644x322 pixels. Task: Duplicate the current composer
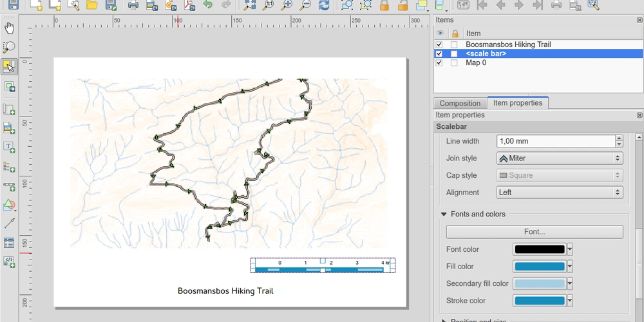click(x=55, y=5)
